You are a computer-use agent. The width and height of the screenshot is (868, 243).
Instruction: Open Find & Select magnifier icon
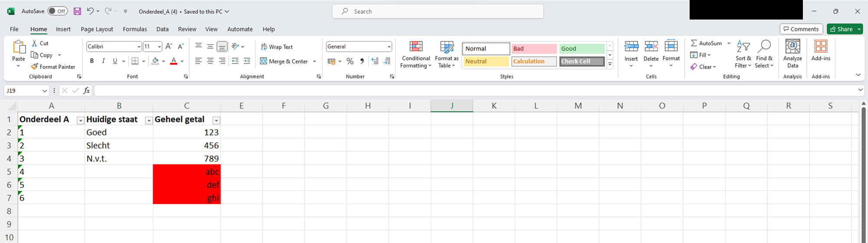[764, 47]
